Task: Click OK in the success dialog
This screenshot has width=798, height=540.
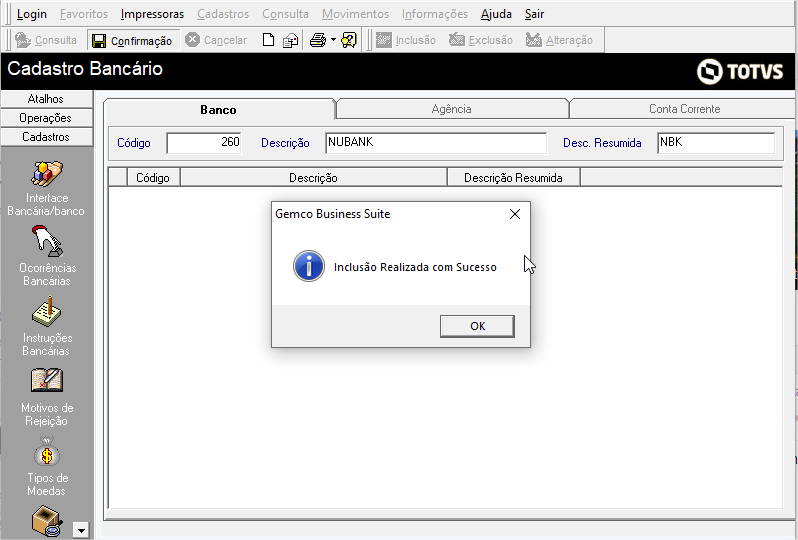Action: coord(477,326)
